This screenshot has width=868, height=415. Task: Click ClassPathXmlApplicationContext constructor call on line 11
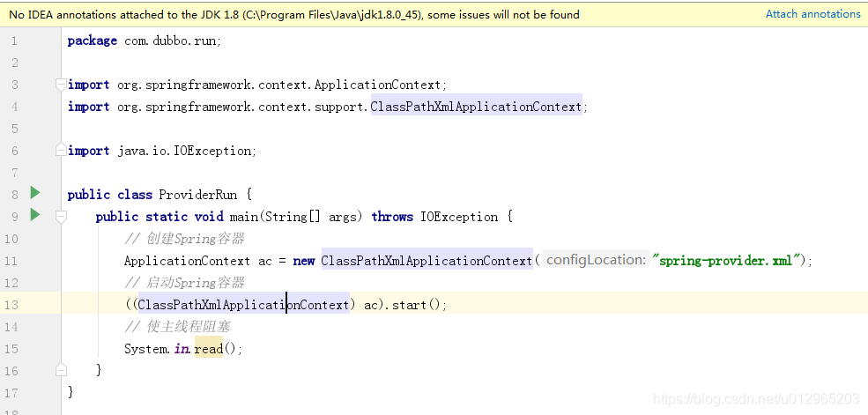pyautogui.click(x=427, y=261)
